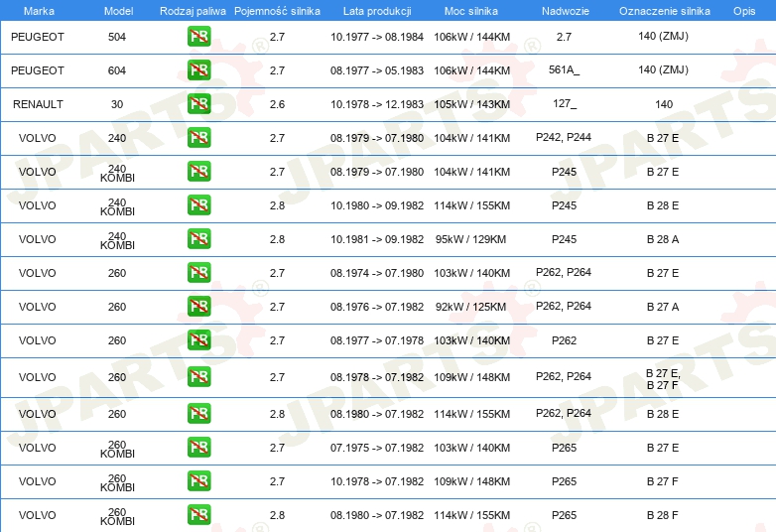Click the Oznaczenie silnika column header
776x532 pixels.
point(664,11)
